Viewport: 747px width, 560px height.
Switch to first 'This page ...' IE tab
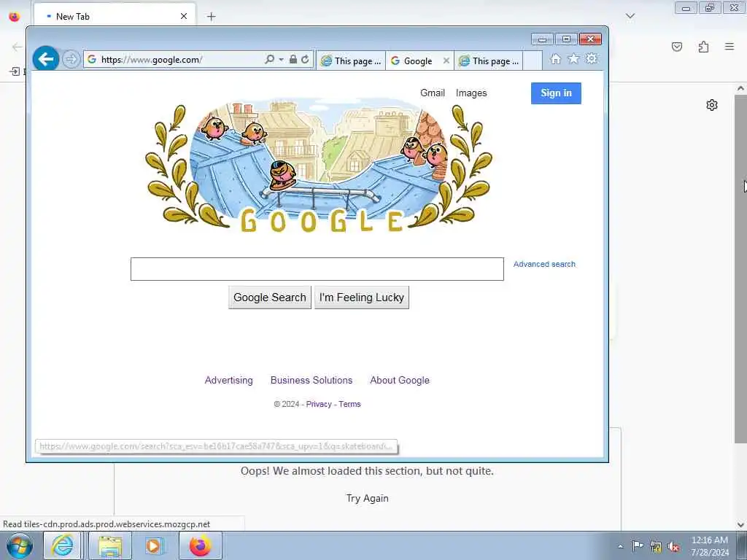[351, 61]
